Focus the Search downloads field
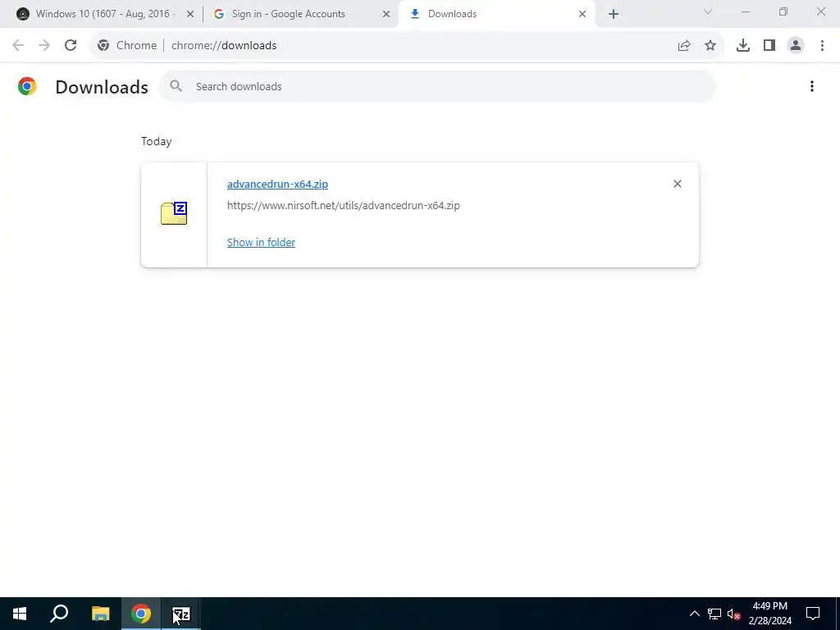Image resolution: width=840 pixels, height=630 pixels. 436,86
